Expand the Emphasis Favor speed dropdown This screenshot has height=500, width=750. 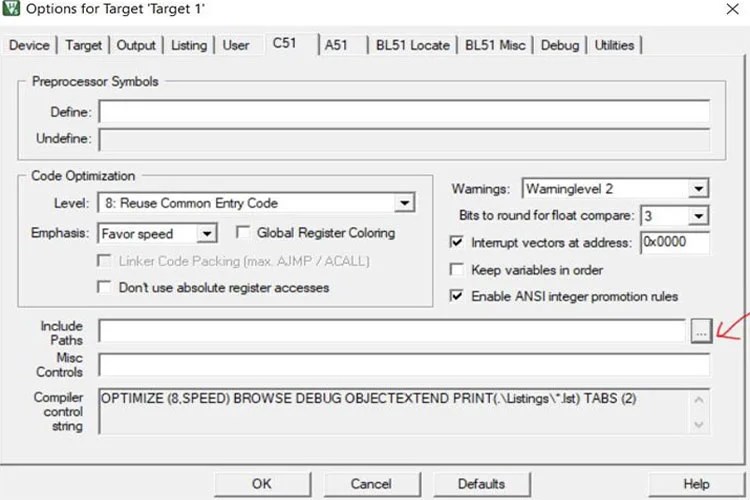(x=207, y=233)
